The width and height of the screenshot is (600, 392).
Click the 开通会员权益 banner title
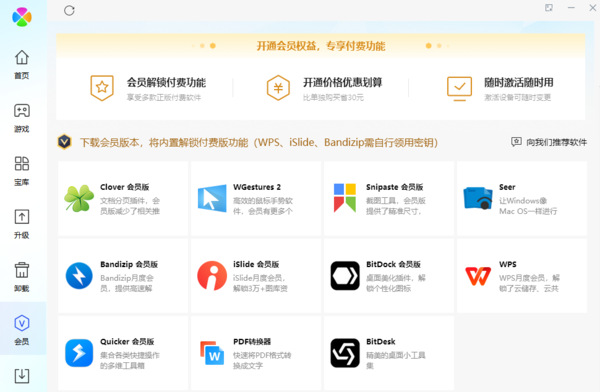click(x=321, y=46)
